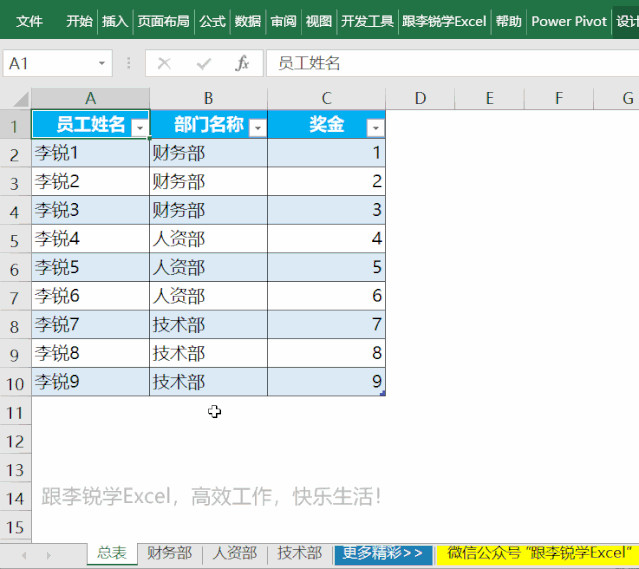Switch to the 插入 ribbon tab
639x569 pixels.
115,21
